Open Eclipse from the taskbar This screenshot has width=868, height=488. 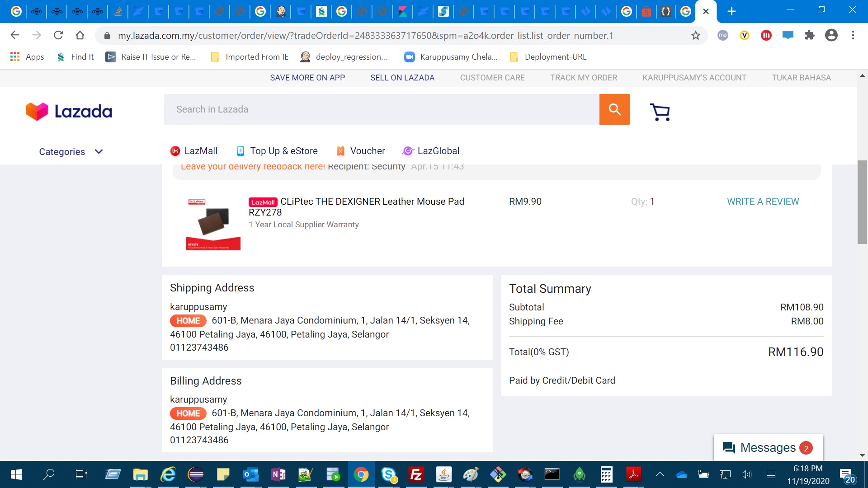click(x=196, y=474)
